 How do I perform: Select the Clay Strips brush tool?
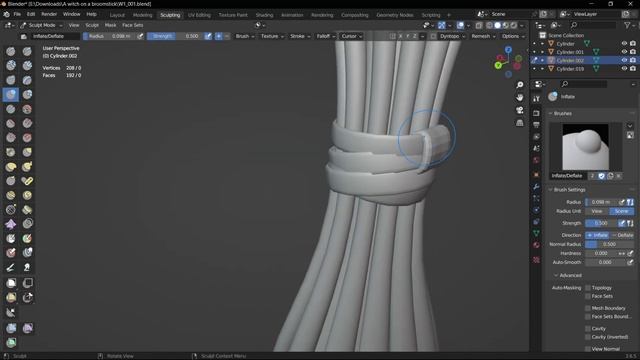click(27, 65)
